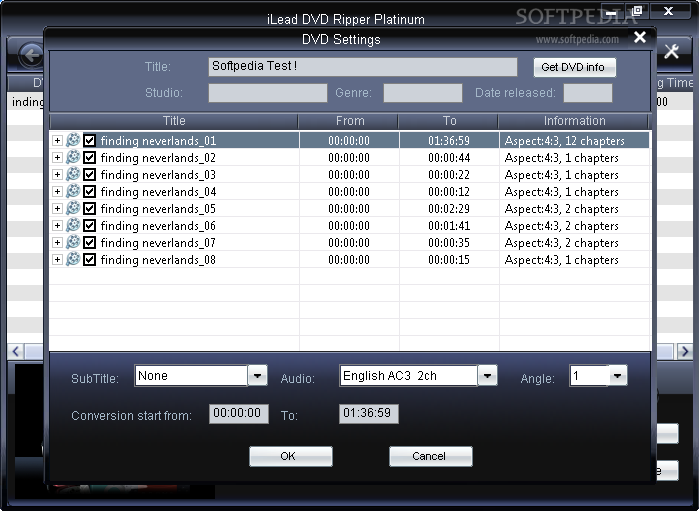Click the To column header

[448, 121]
